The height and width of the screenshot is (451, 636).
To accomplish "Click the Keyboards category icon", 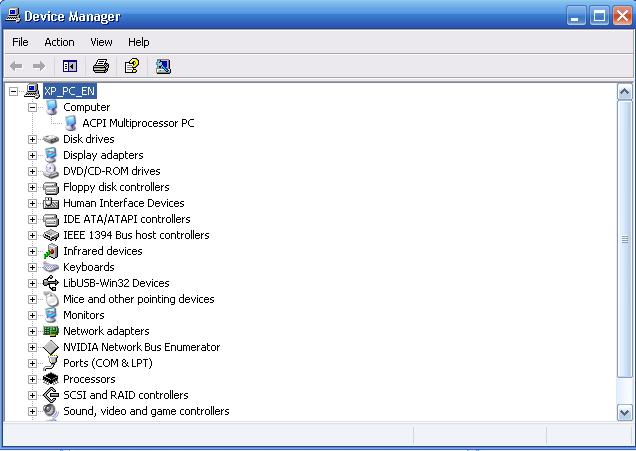I will click(x=51, y=267).
